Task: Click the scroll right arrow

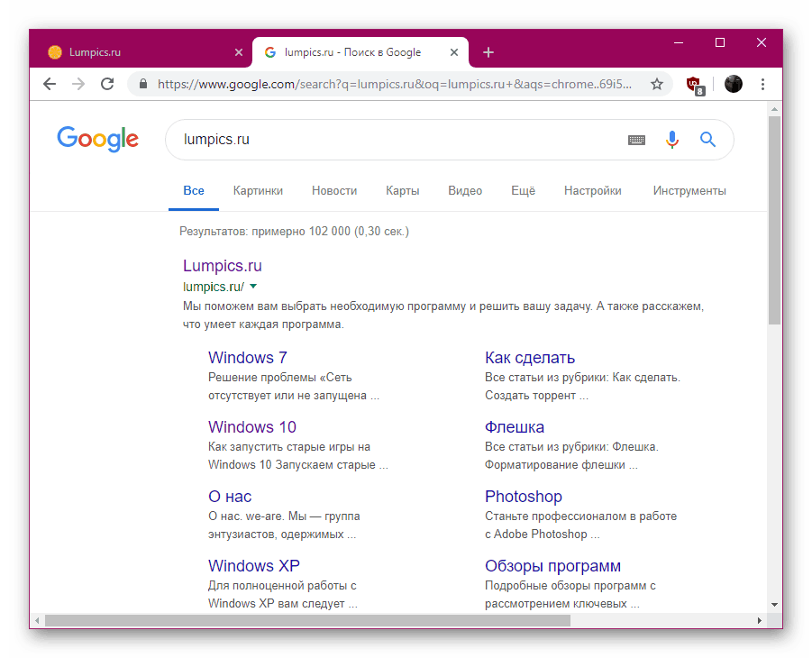Action: [x=760, y=620]
